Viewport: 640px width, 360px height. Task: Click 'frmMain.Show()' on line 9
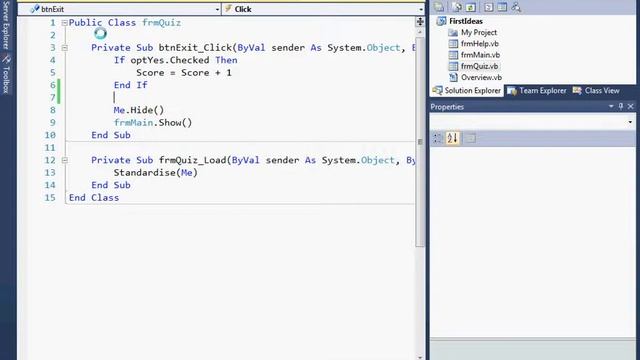coord(153,122)
